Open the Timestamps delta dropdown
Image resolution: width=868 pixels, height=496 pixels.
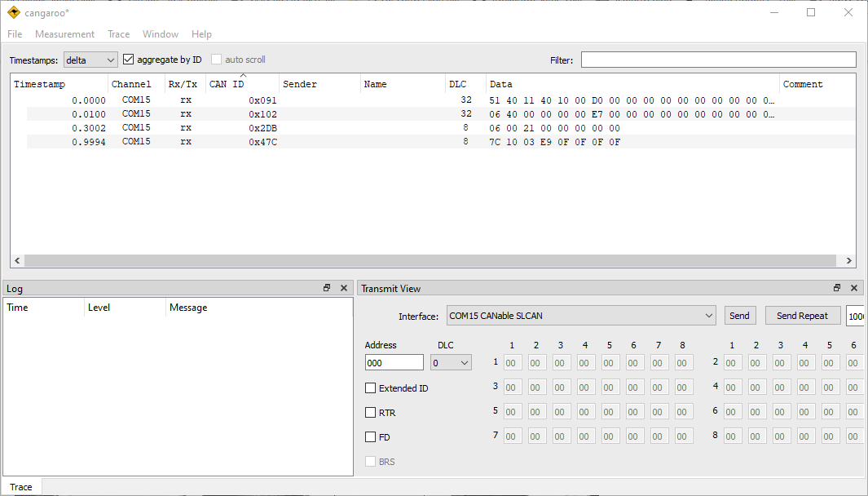[90, 60]
